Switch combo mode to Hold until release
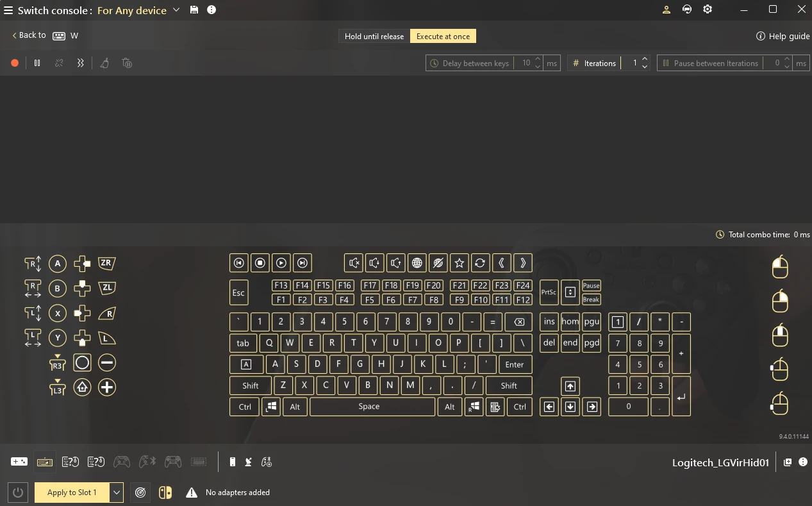812x506 pixels. click(374, 37)
